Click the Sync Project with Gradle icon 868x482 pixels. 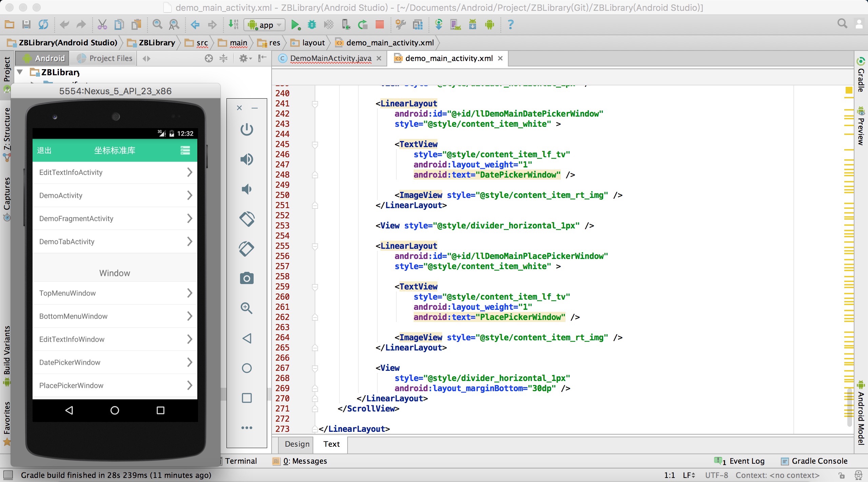tap(45, 24)
